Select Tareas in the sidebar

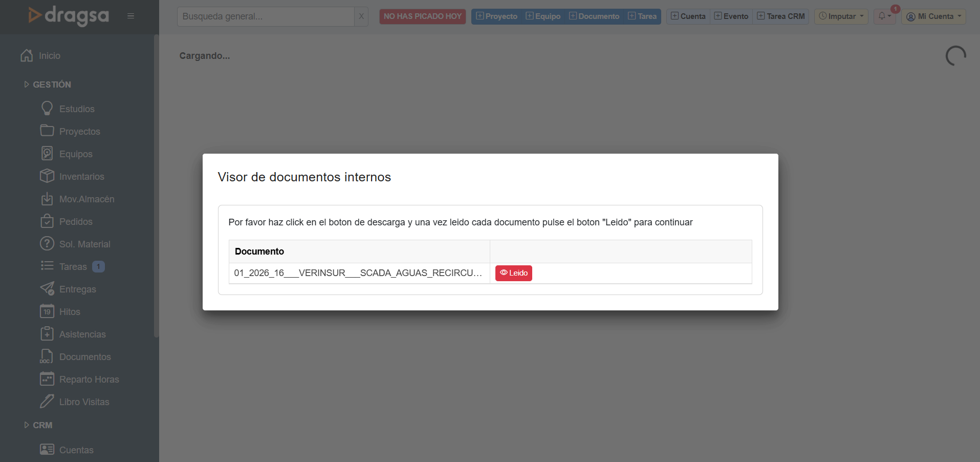coord(73,266)
